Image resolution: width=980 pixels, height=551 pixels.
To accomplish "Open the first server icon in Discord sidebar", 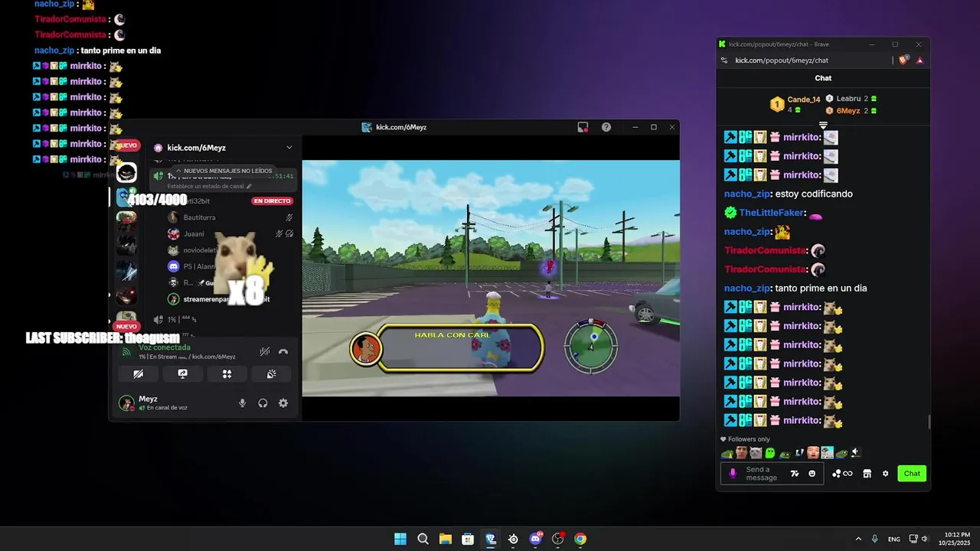I will tap(126, 173).
